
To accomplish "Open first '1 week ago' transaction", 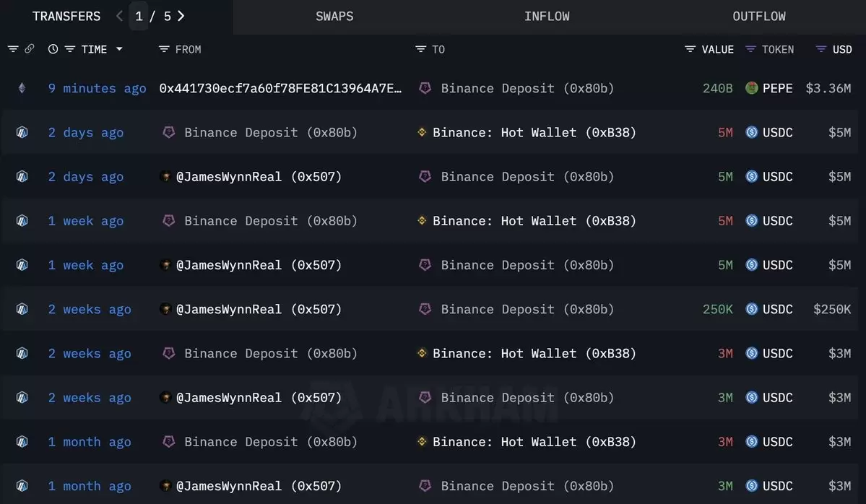I will tap(86, 221).
